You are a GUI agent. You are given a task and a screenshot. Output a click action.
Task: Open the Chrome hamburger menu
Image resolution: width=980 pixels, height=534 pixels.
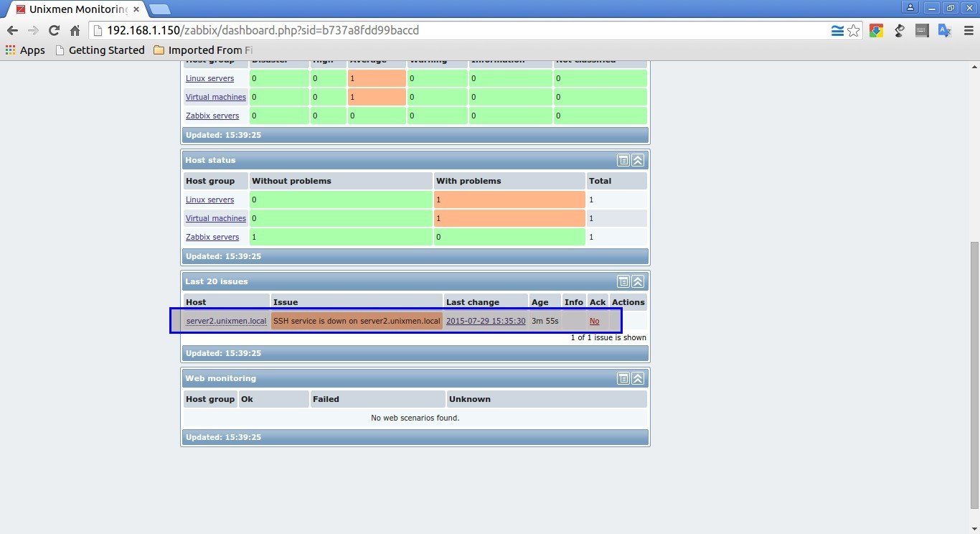(968, 31)
